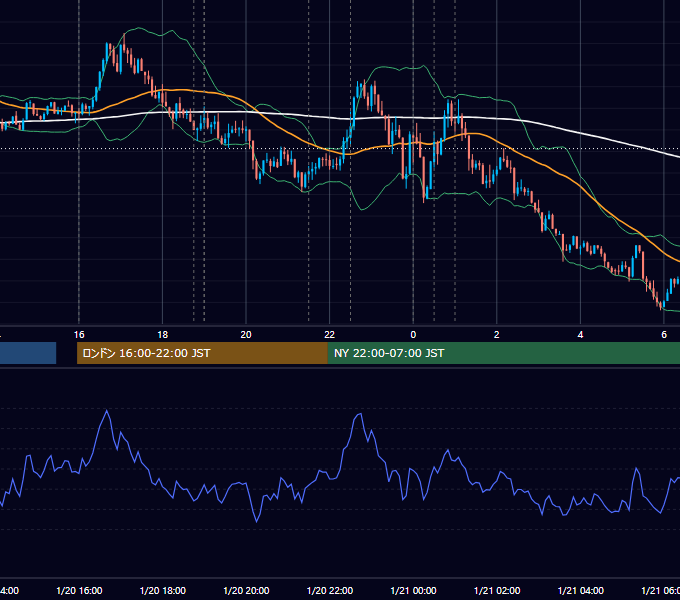Click the price chart axis label 16
Image resolution: width=680 pixels, height=600 pixels.
click(x=79, y=335)
